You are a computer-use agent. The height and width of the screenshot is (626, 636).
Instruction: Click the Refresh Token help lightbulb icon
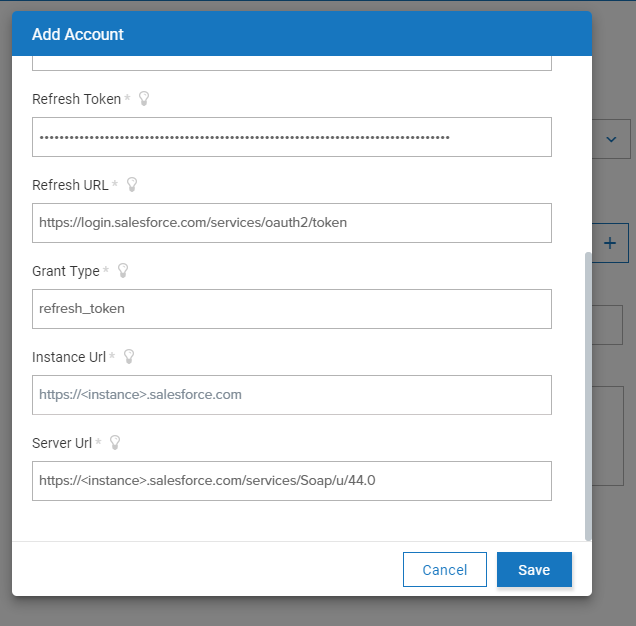pyautogui.click(x=144, y=99)
